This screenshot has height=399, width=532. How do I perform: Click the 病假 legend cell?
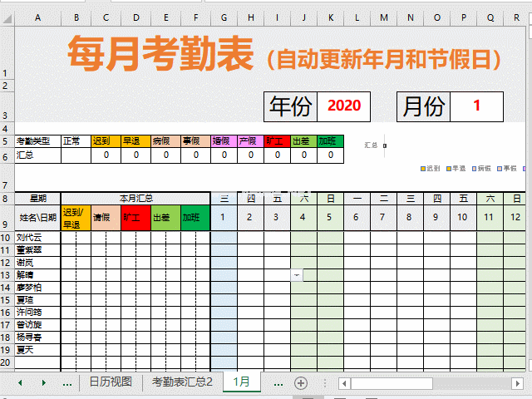tap(165, 141)
